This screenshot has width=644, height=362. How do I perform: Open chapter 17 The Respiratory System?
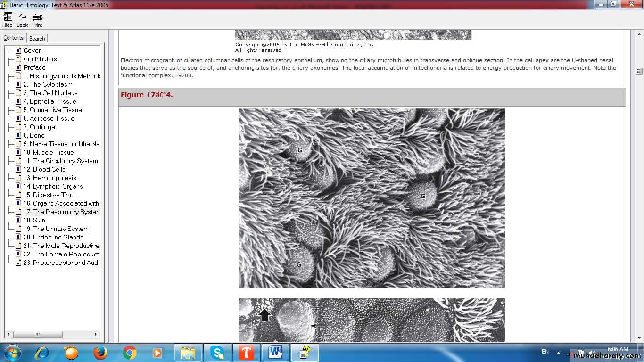click(x=61, y=212)
